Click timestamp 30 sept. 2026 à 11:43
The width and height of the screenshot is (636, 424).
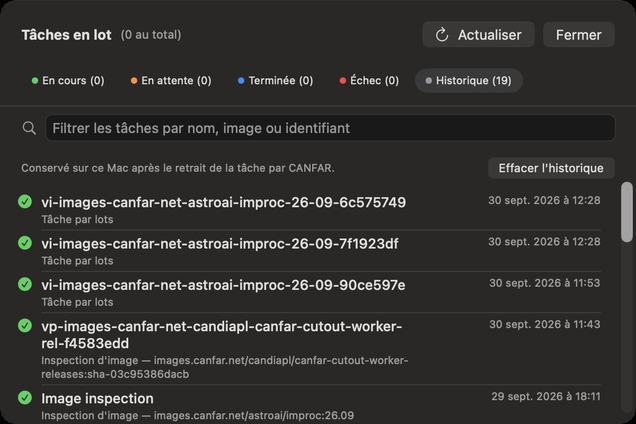point(544,325)
